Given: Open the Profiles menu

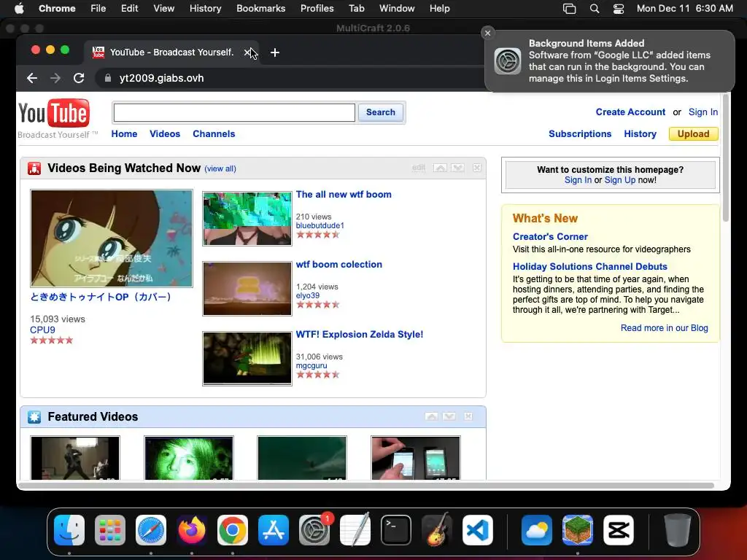Looking at the screenshot, I should (x=317, y=9).
